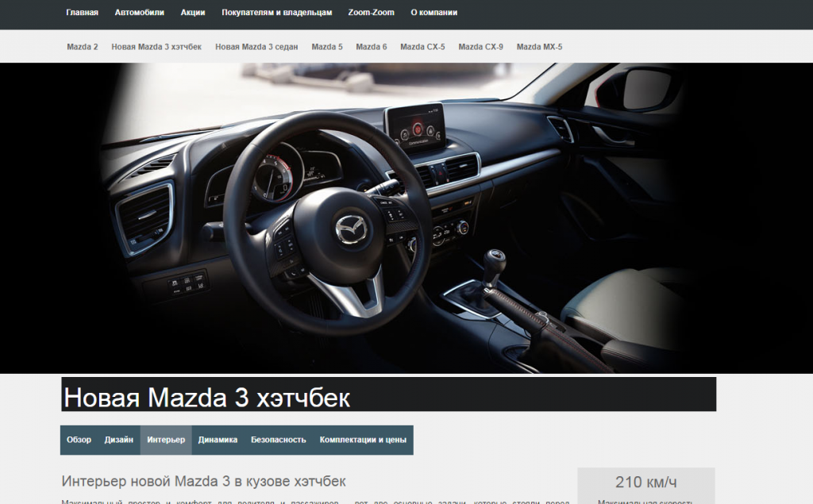Select Mazda 6 model link

pyautogui.click(x=372, y=47)
